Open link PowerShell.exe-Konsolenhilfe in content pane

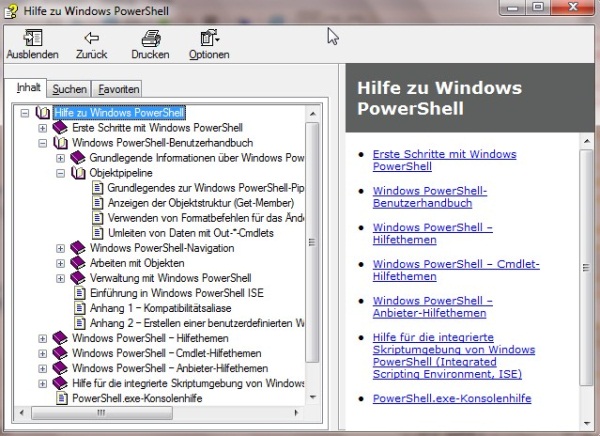click(452, 398)
